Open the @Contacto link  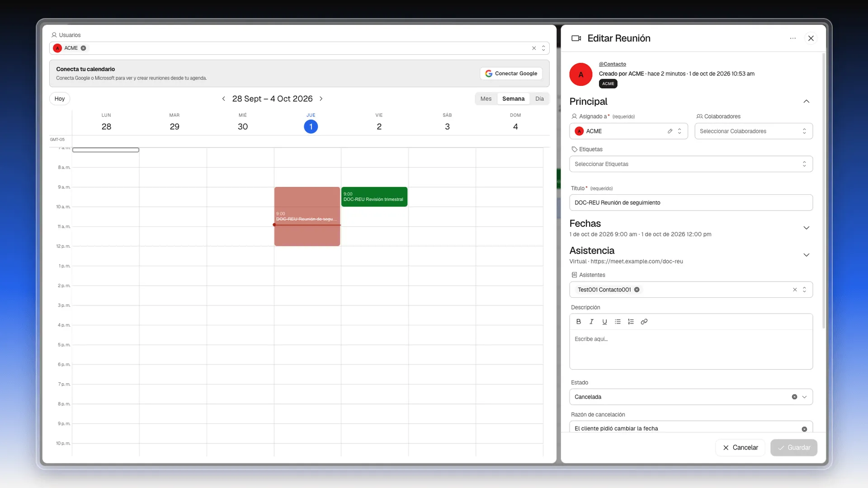click(x=612, y=64)
